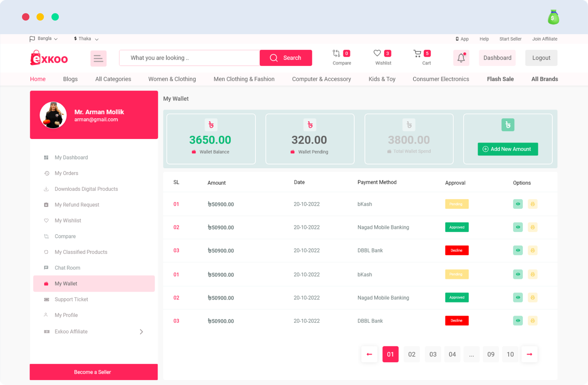Screen dimensions: 588x385
Task: Open My Refund Request in the sidebar
Action: pos(77,205)
